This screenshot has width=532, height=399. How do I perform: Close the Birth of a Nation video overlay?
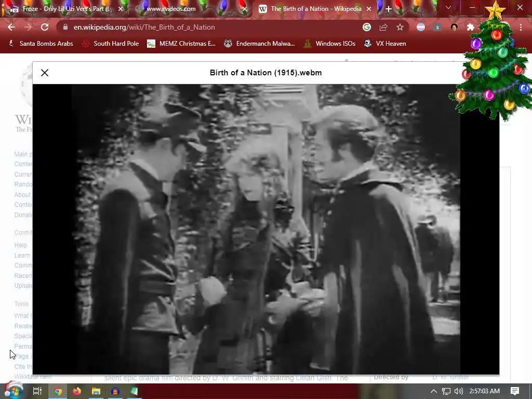(x=45, y=73)
